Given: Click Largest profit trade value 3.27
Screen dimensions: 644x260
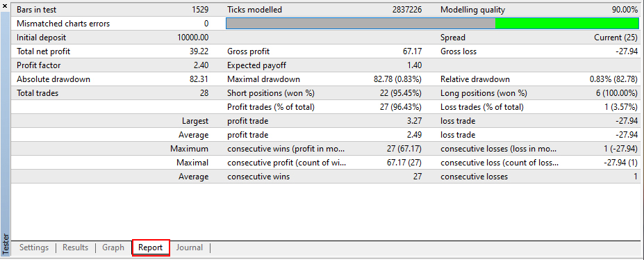Looking at the screenshot, I should point(415,121).
